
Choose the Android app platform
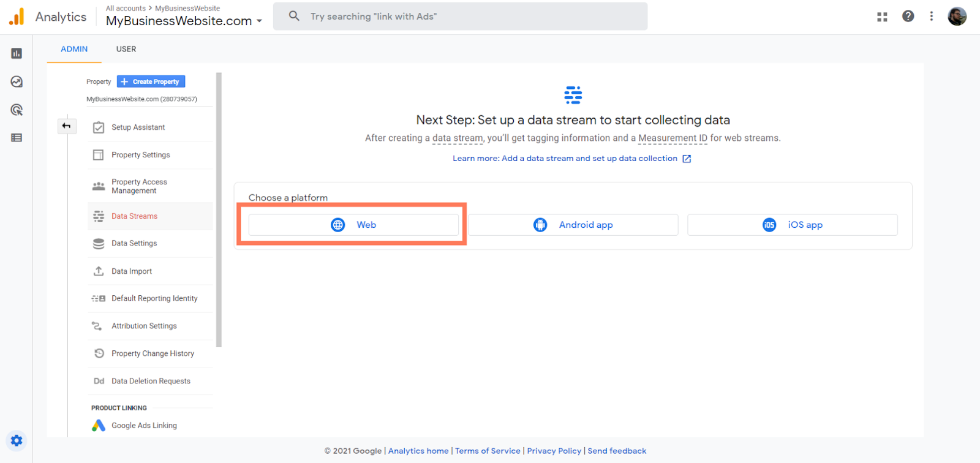pyautogui.click(x=573, y=225)
